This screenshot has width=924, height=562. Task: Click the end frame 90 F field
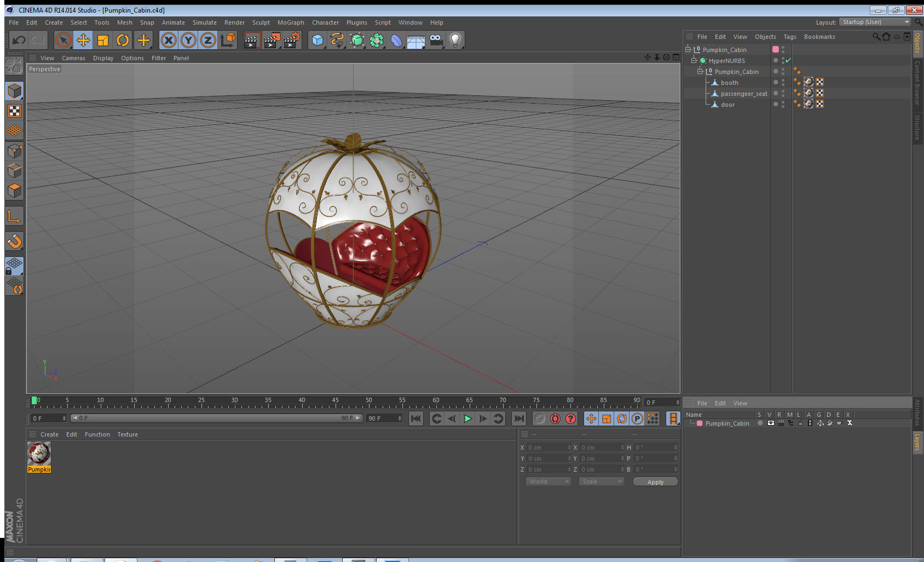(384, 418)
